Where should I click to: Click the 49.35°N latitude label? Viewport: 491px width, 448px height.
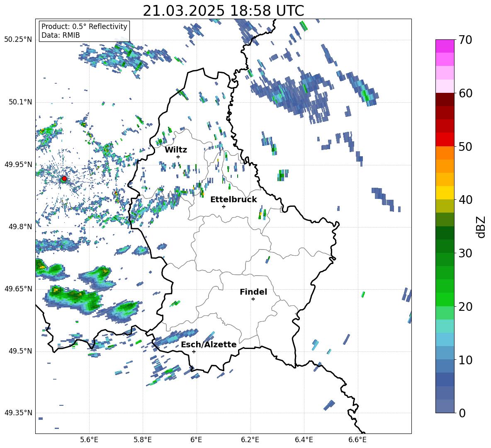pos(18,413)
